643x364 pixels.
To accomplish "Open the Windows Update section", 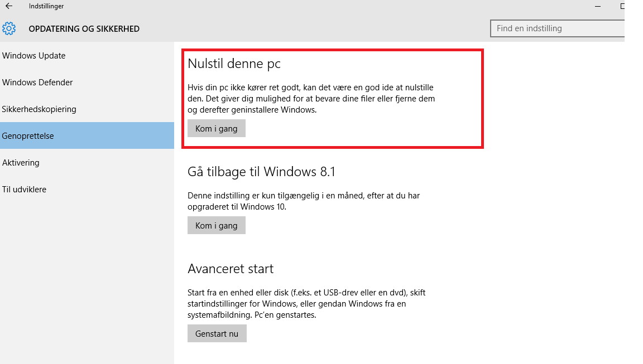I will [87, 56].
